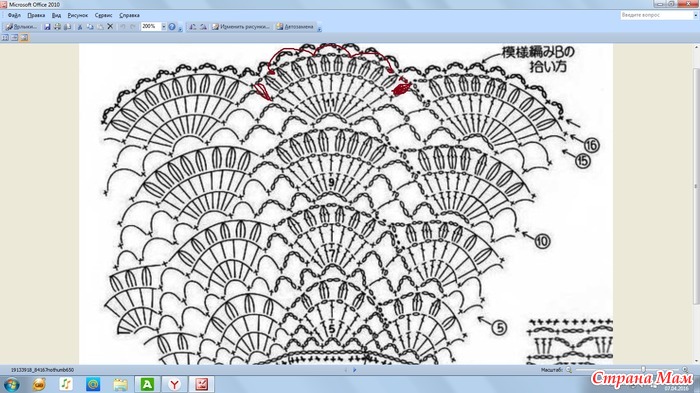Expand the 200% zoom dropdown arrow
The width and height of the screenshot is (700, 393).
click(x=163, y=27)
